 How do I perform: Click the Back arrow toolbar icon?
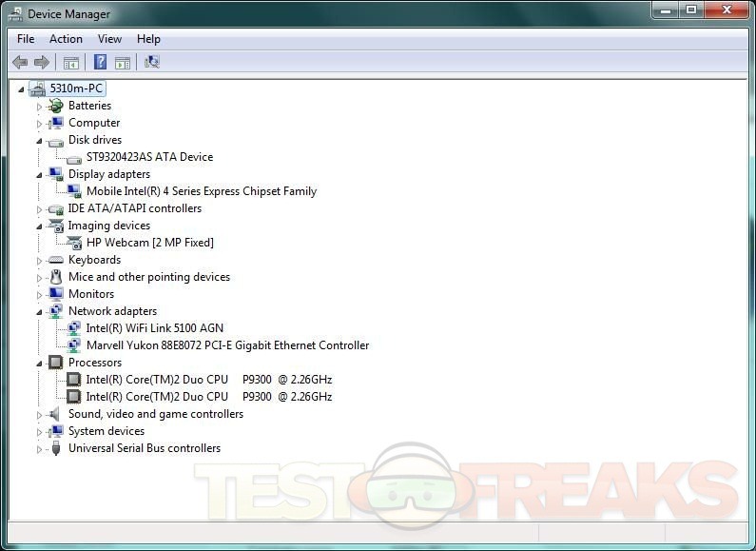pos(20,62)
